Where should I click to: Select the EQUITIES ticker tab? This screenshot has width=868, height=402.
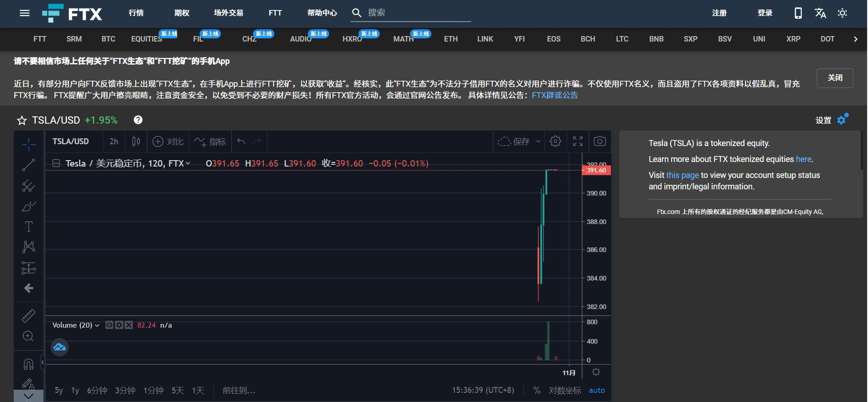[x=147, y=39]
